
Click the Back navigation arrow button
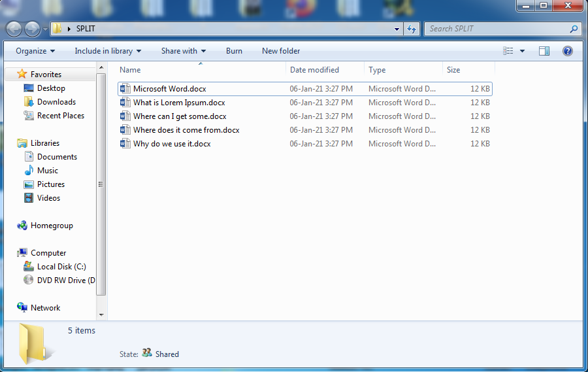pos(14,29)
